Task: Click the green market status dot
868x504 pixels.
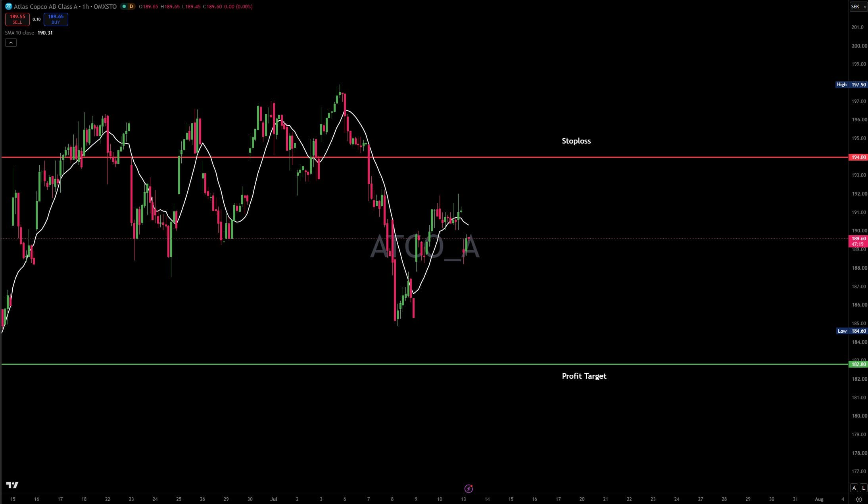Action: (x=124, y=6)
